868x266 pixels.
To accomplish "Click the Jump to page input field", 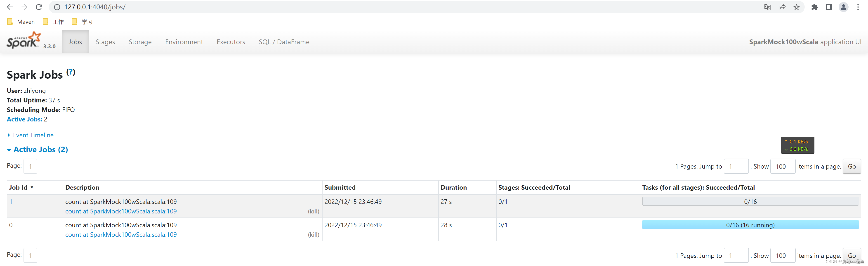I will 736,166.
